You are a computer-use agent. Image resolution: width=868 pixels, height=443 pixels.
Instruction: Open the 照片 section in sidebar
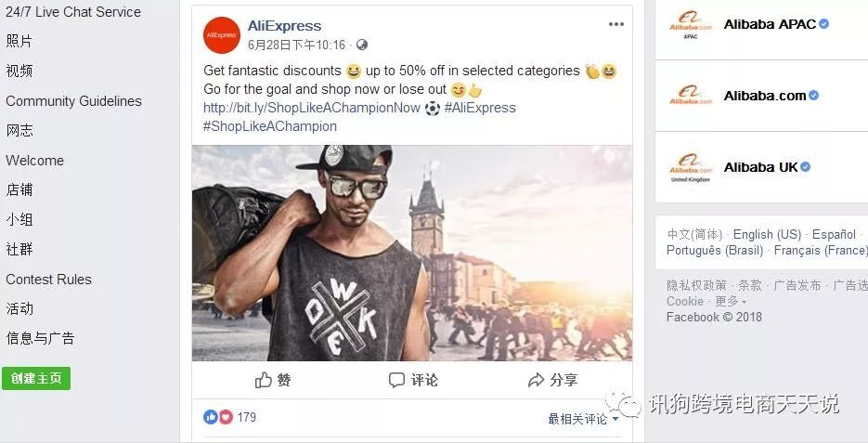pos(19,41)
